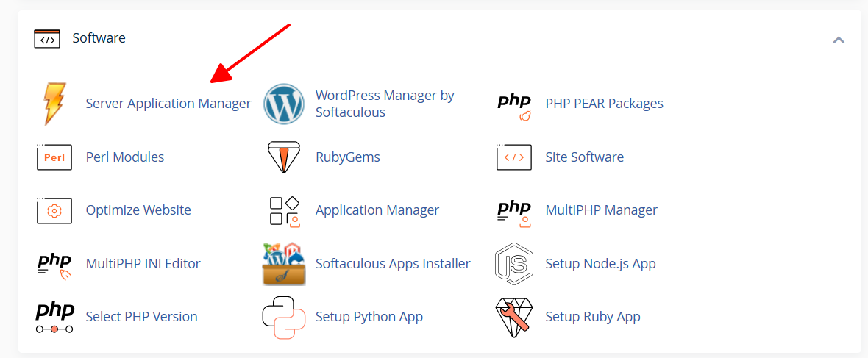Click the Optimize Website gear icon
The width and height of the screenshot is (868, 358).
(x=54, y=210)
